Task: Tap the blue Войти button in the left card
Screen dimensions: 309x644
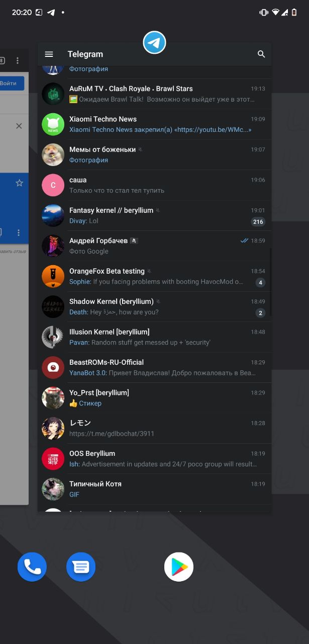Action: click(12, 84)
